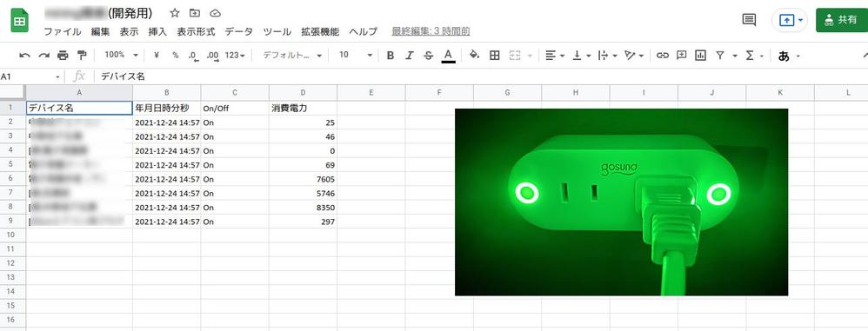Click the merge cells icon

515,56
